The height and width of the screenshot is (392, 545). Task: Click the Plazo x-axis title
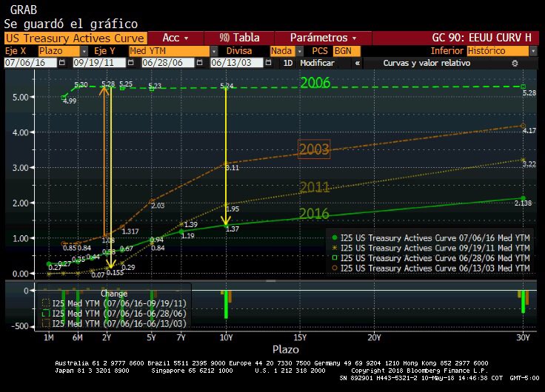click(x=286, y=349)
